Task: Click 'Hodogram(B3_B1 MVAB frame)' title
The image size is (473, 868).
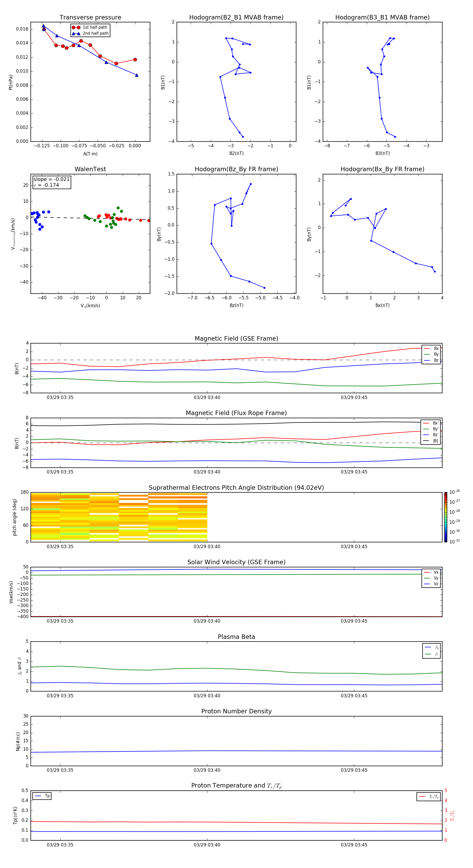Action: pos(382,17)
